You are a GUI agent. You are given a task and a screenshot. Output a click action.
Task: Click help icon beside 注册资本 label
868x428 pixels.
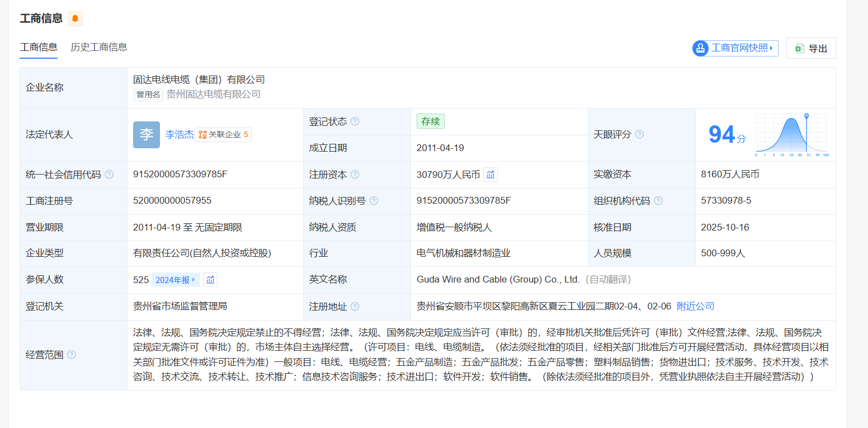[x=355, y=175]
